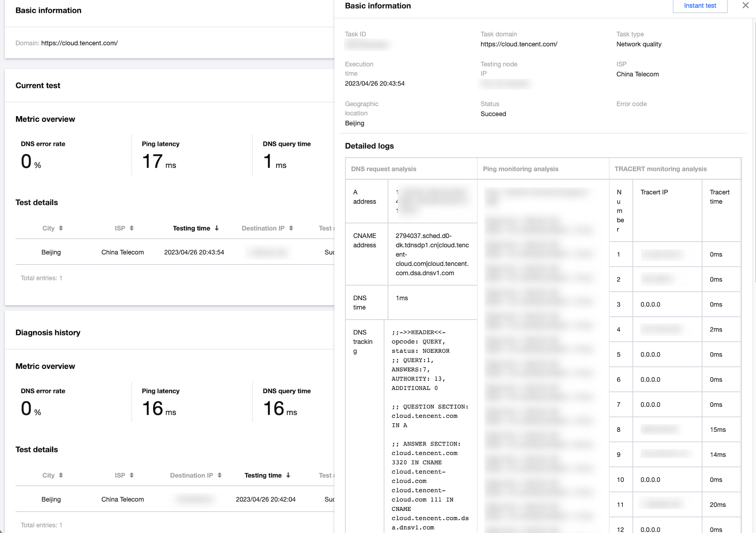Click the DNS time '1ms' value
Viewport: 756px width, 533px height.
tap(402, 298)
